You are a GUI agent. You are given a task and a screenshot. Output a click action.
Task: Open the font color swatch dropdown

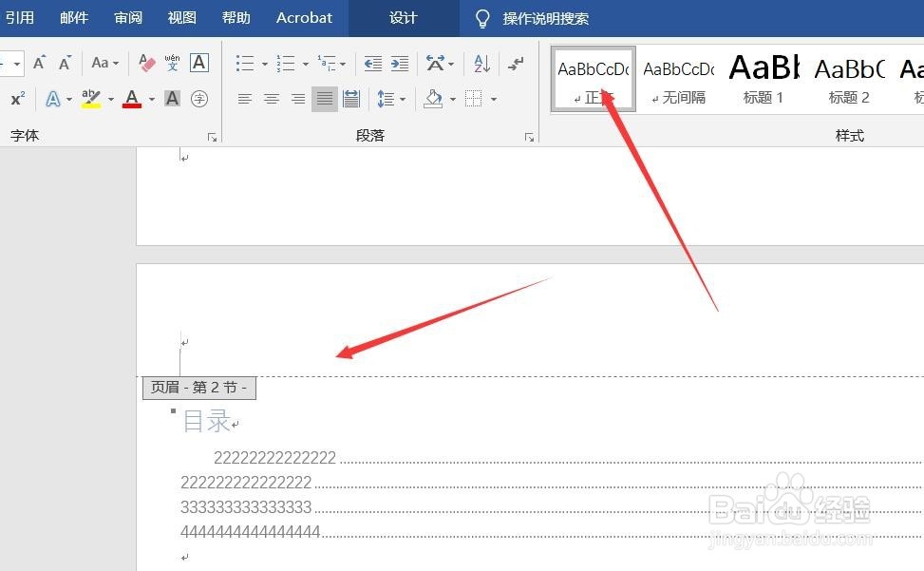(x=150, y=99)
